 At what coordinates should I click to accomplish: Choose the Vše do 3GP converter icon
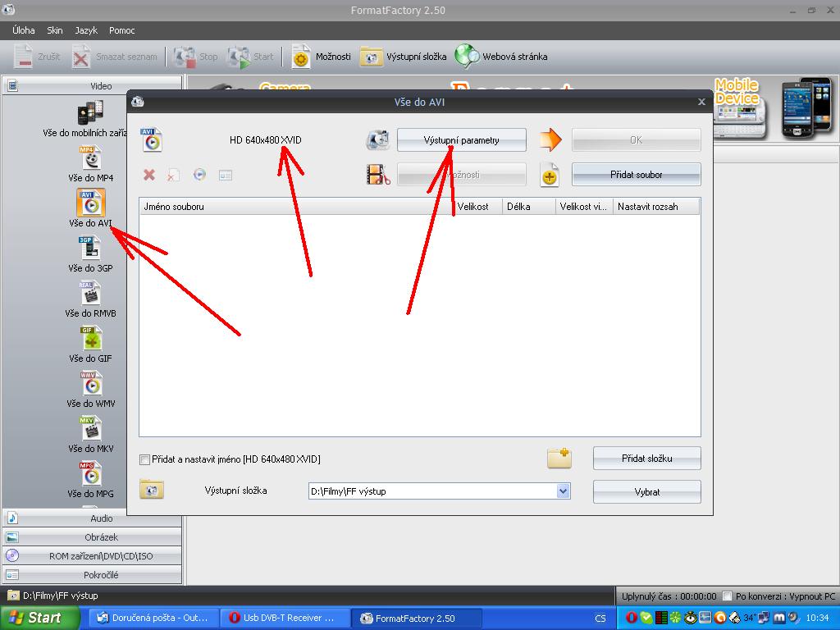point(91,248)
